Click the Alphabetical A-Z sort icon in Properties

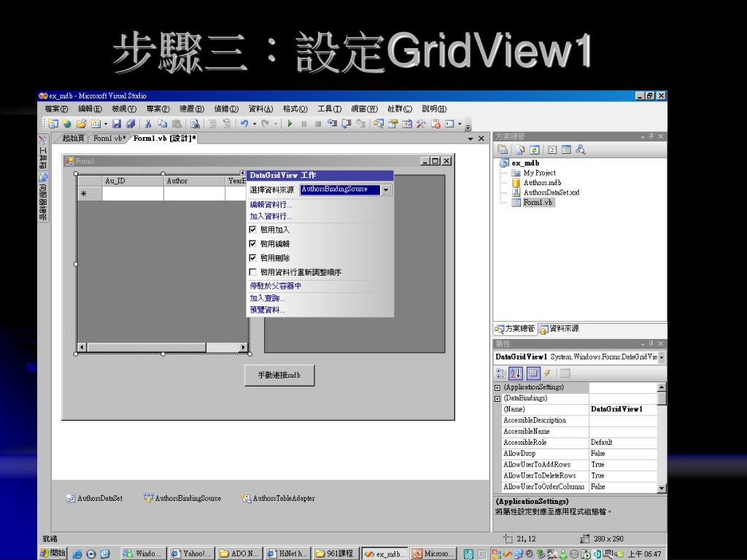(516, 373)
